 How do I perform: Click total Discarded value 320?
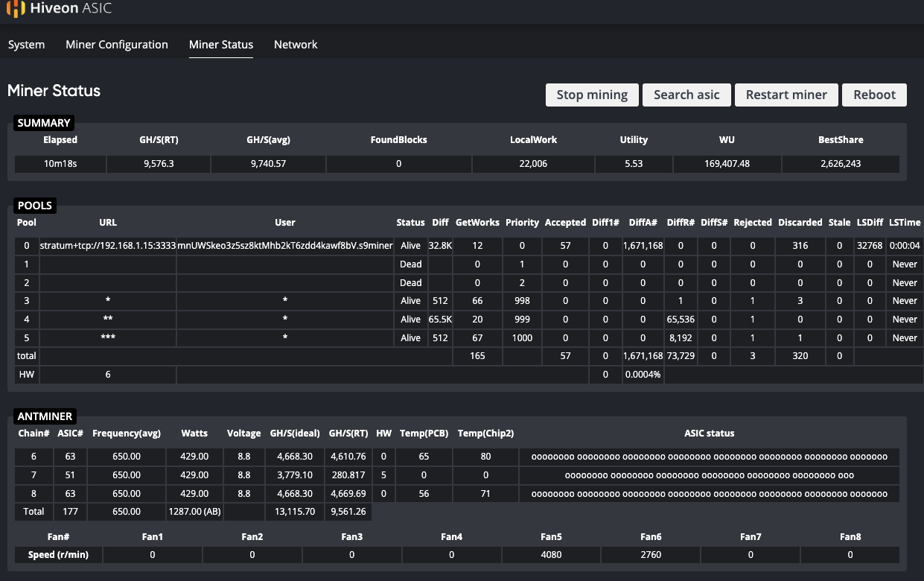click(x=800, y=356)
